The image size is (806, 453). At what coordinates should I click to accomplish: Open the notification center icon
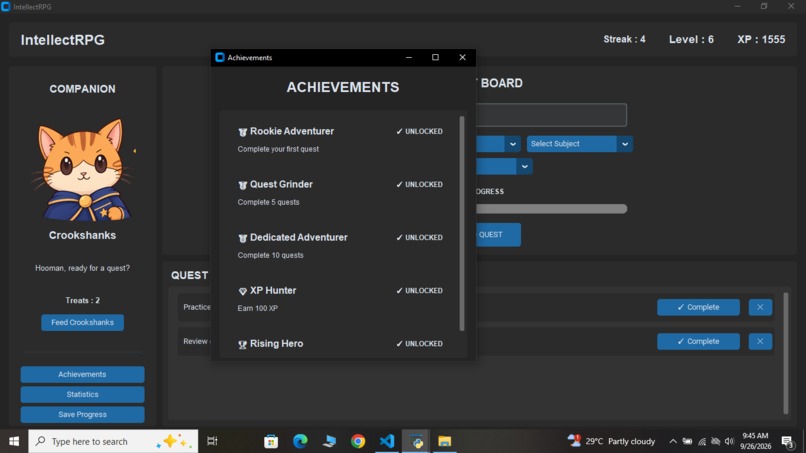click(787, 441)
